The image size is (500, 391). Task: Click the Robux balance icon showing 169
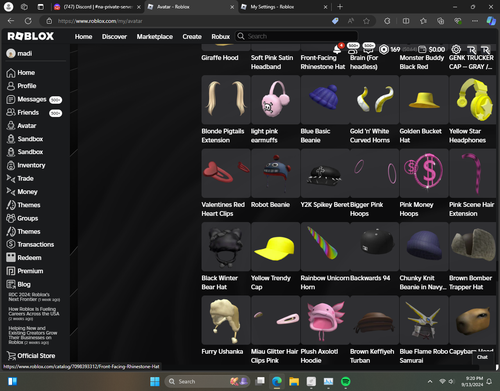[384, 50]
